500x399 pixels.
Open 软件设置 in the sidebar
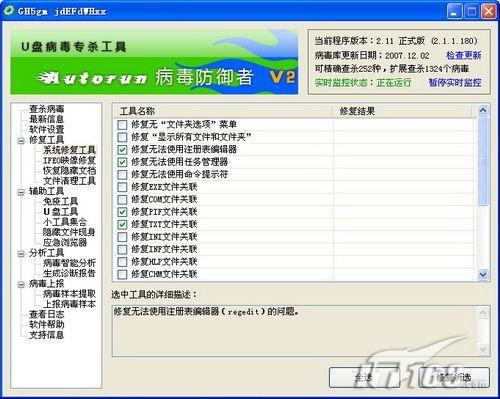pos(46,129)
